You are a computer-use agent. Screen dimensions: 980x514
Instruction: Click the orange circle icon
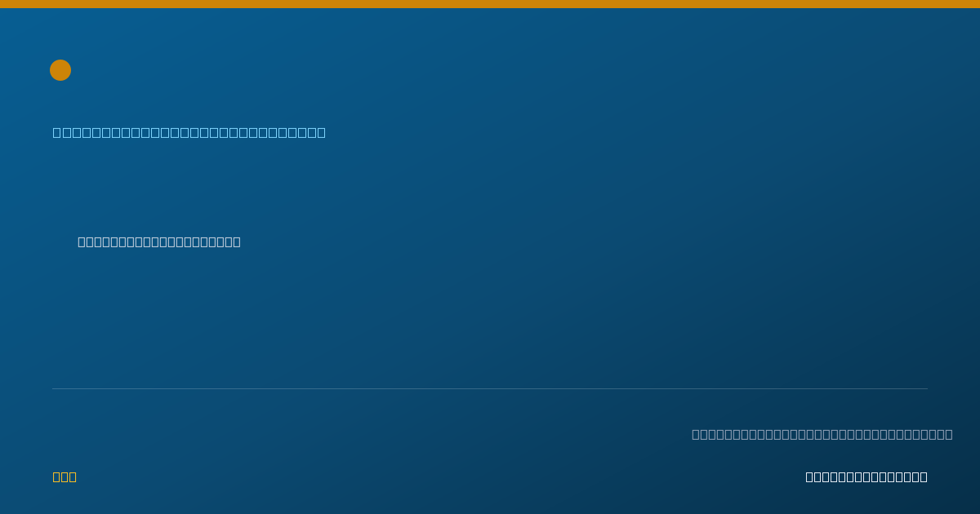pyautogui.click(x=60, y=70)
